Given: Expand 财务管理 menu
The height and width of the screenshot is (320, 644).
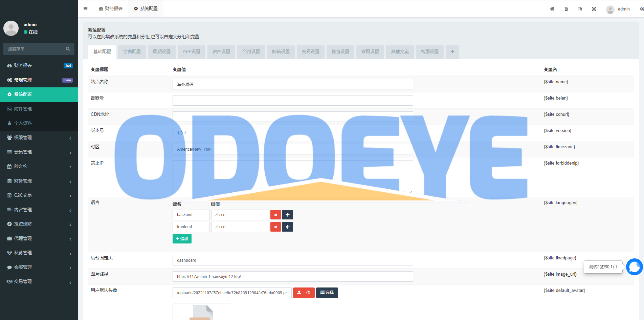Looking at the screenshot, I should (x=39, y=181).
